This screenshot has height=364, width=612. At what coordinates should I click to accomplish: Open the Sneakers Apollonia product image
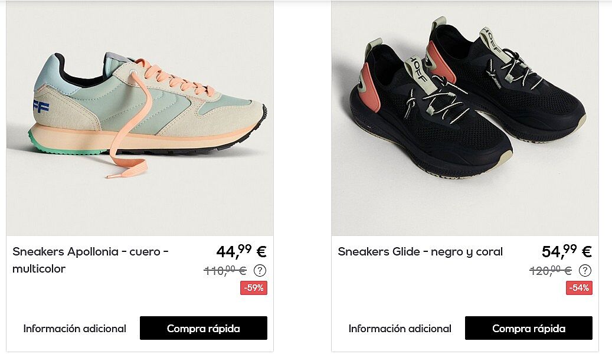click(140, 118)
